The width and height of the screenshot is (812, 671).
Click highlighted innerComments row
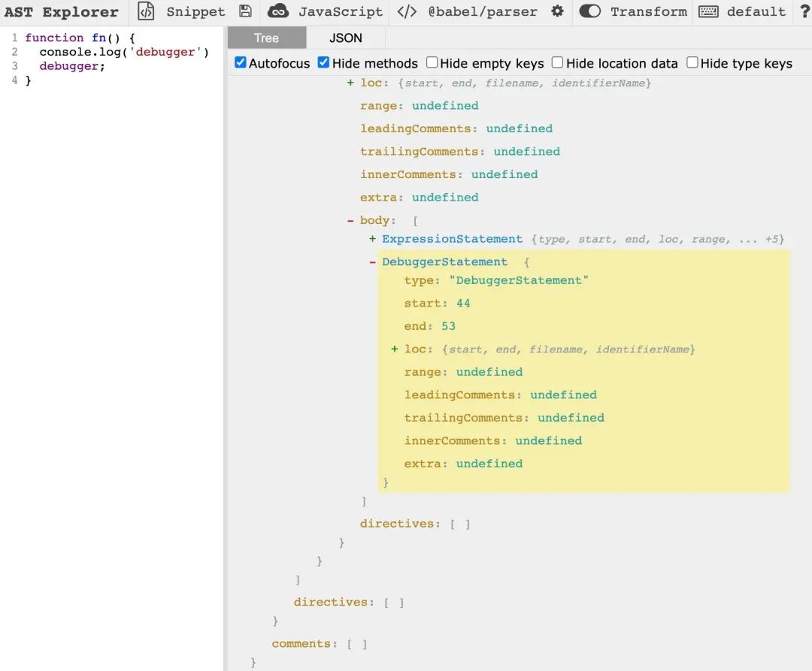pos(493,441)
